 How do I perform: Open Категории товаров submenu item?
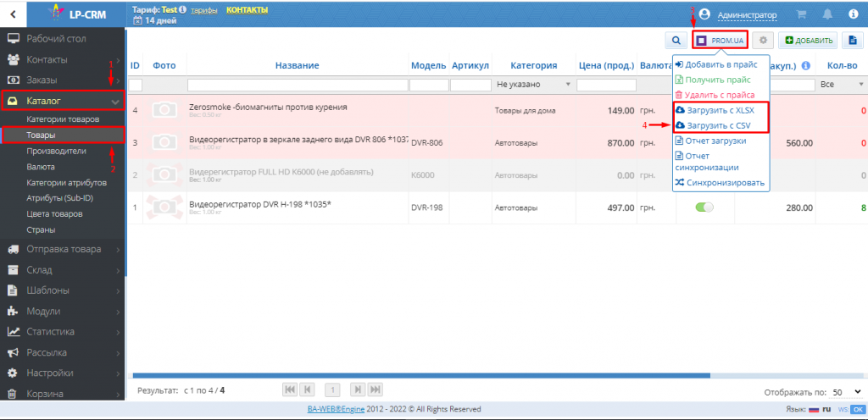63,119
